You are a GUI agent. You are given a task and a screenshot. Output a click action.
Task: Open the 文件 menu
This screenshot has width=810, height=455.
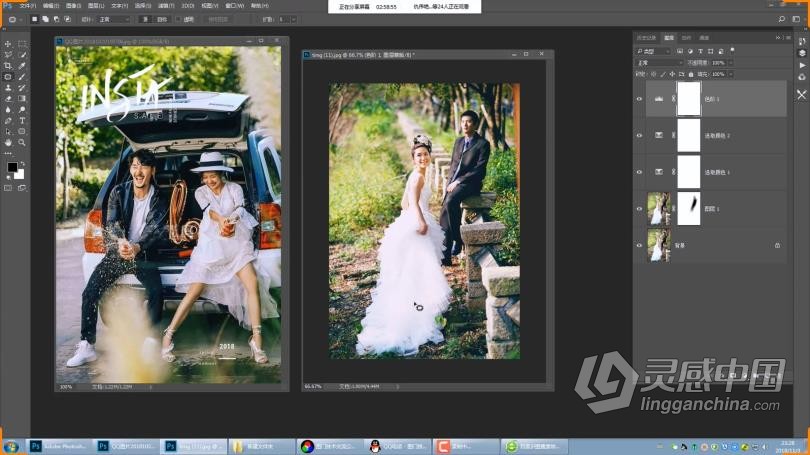(x=28, y=6)
